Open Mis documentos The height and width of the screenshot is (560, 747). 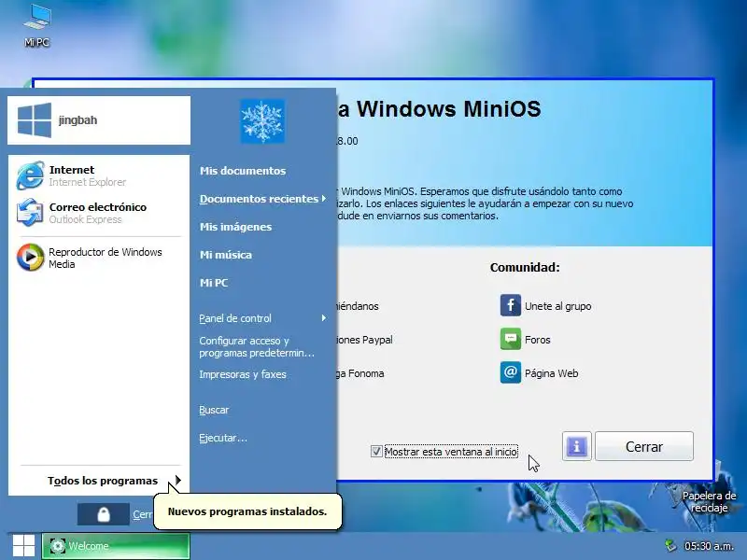coord(243,171)
